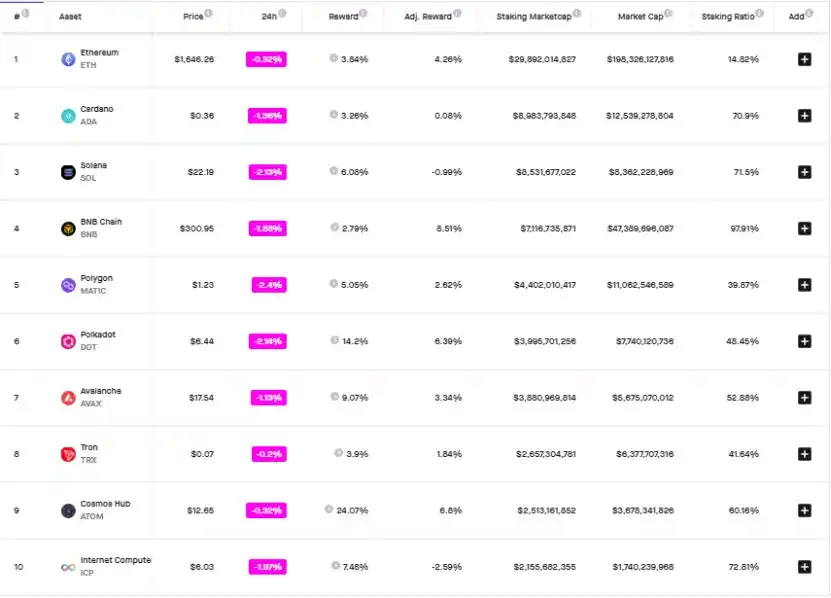
Task: Add Solana using its plus icon
Action: tap(804, 172)
